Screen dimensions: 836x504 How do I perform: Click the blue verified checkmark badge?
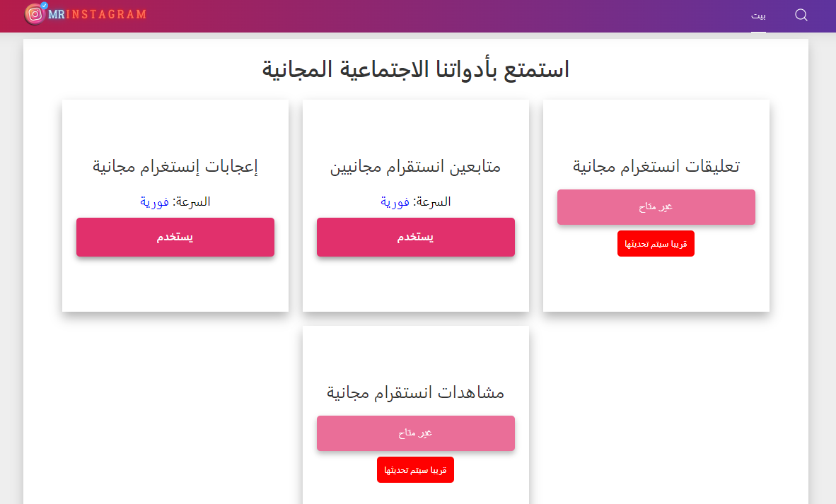[x=44, y=5]
